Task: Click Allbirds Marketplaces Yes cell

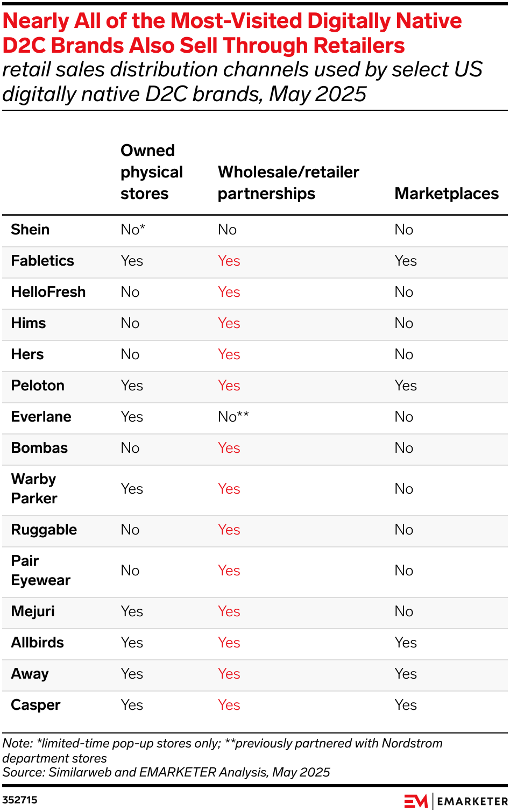Action: coord(406,643)
